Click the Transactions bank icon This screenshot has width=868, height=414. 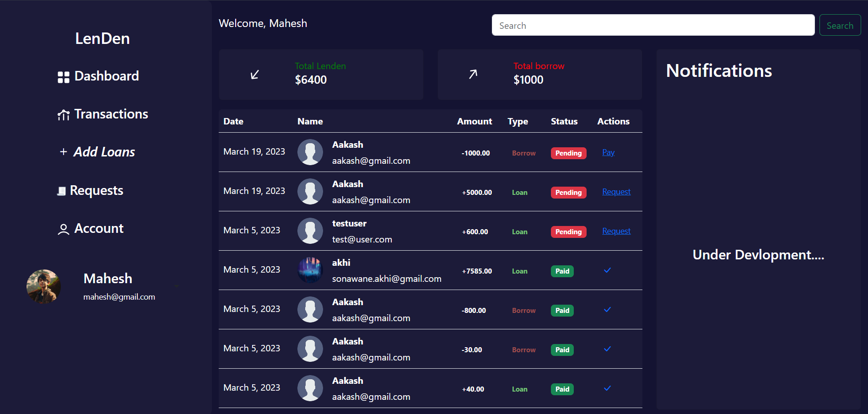pos(64,114)
